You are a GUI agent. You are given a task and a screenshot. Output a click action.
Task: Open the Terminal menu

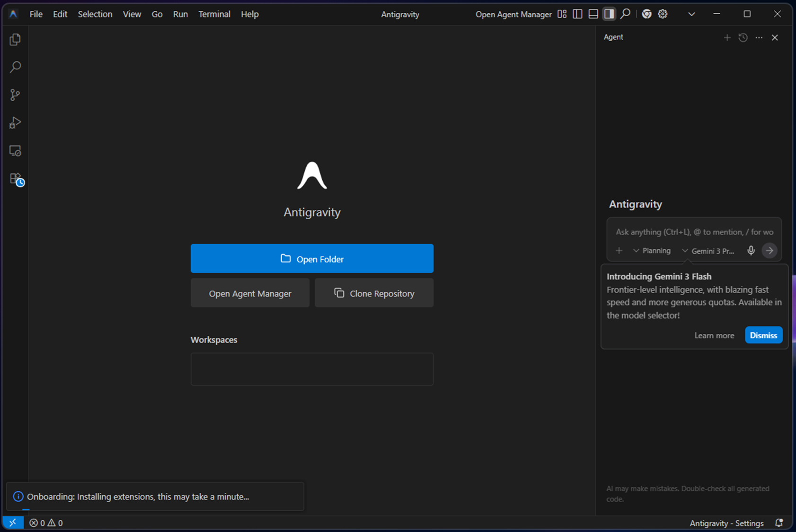click(214, 14)
